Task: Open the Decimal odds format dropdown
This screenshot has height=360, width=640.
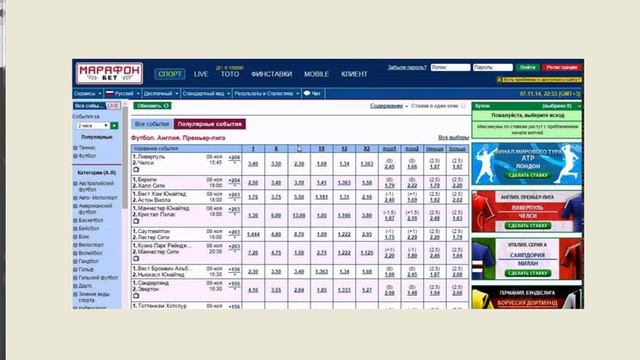Action: click(160, 93)
